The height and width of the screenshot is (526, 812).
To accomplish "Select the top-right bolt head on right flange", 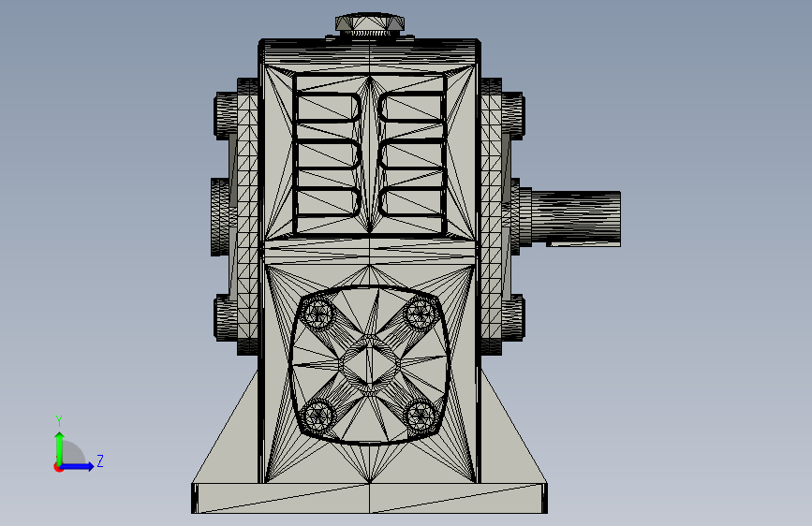I will [x=513, y=115].
